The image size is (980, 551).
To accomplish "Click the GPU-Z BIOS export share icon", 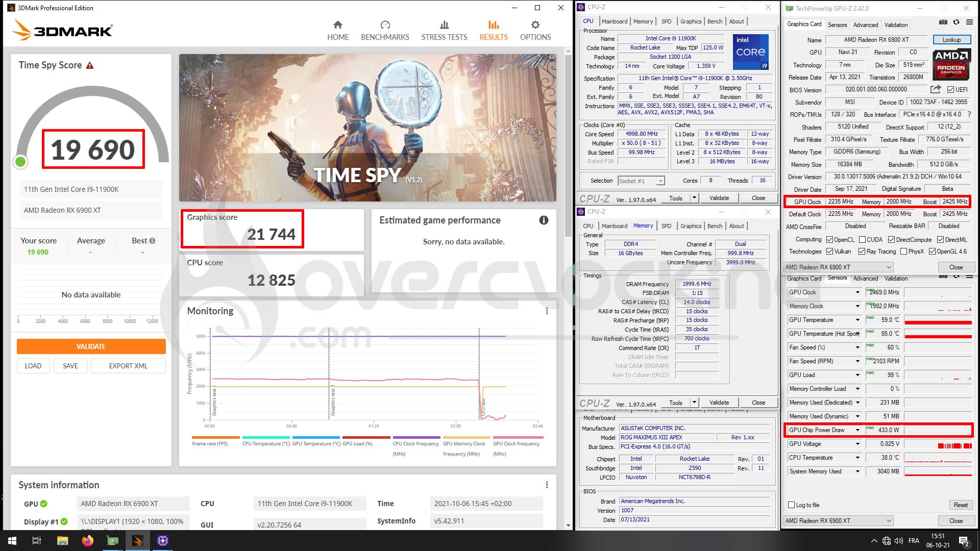I will (935, 89).
